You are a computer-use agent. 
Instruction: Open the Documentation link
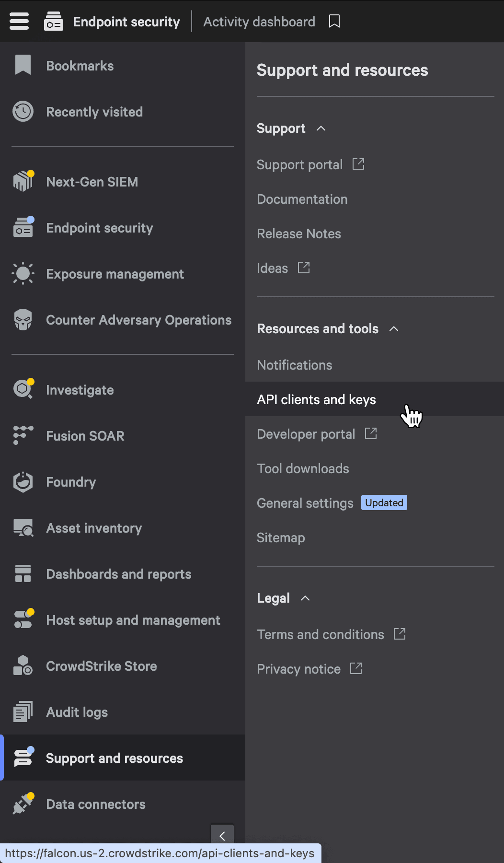click(302, 199)
